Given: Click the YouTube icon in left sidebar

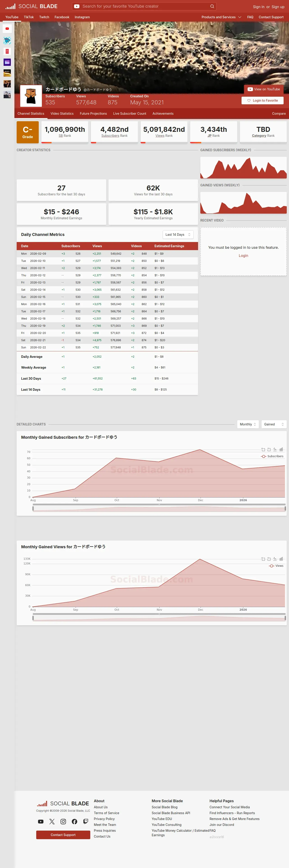Looking at the screenshot, I should (7, 29).
